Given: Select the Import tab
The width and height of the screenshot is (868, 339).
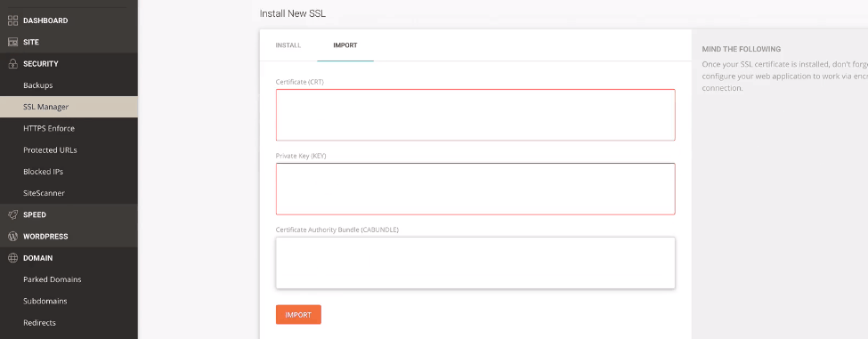Looking at the screenshot, I should (x=345, y=45).
